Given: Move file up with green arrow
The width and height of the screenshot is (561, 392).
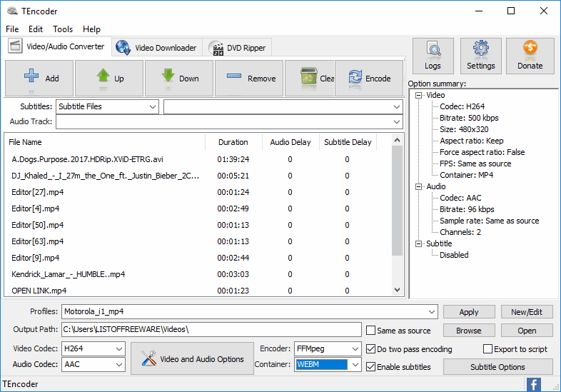Looking at the screenshot, I should 103,76.
